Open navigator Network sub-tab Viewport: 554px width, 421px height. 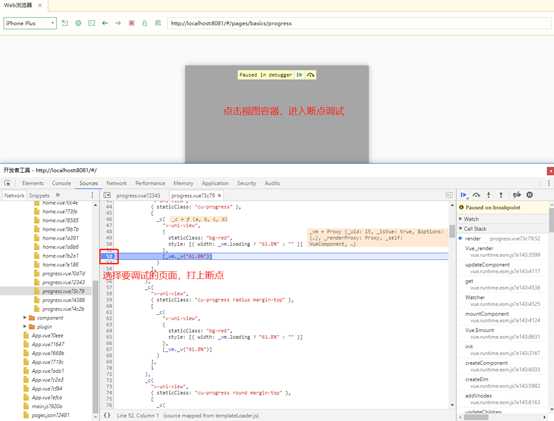click(x=14, y=195)
